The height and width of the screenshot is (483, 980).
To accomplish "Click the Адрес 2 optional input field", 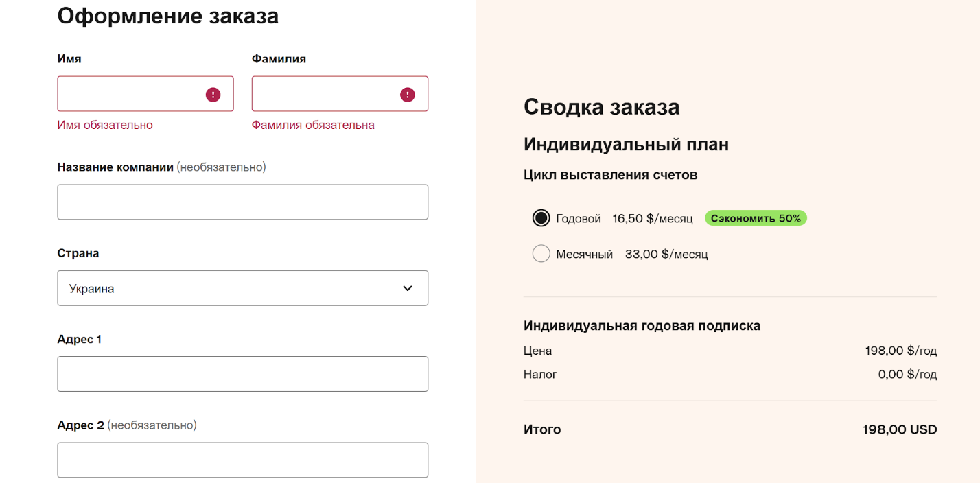I will click(242, 460).
